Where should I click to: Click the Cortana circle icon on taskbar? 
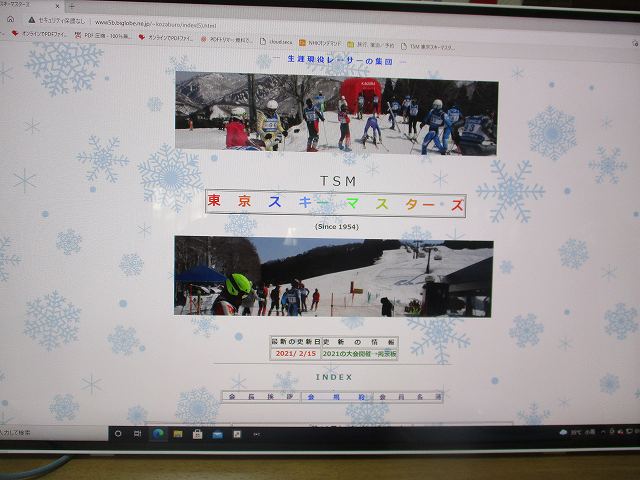tap(117, 433)
